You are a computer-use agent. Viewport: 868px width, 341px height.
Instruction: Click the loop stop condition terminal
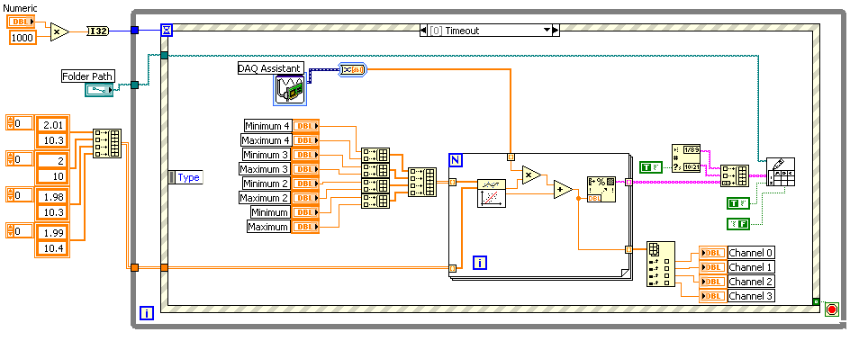point(831,309)
